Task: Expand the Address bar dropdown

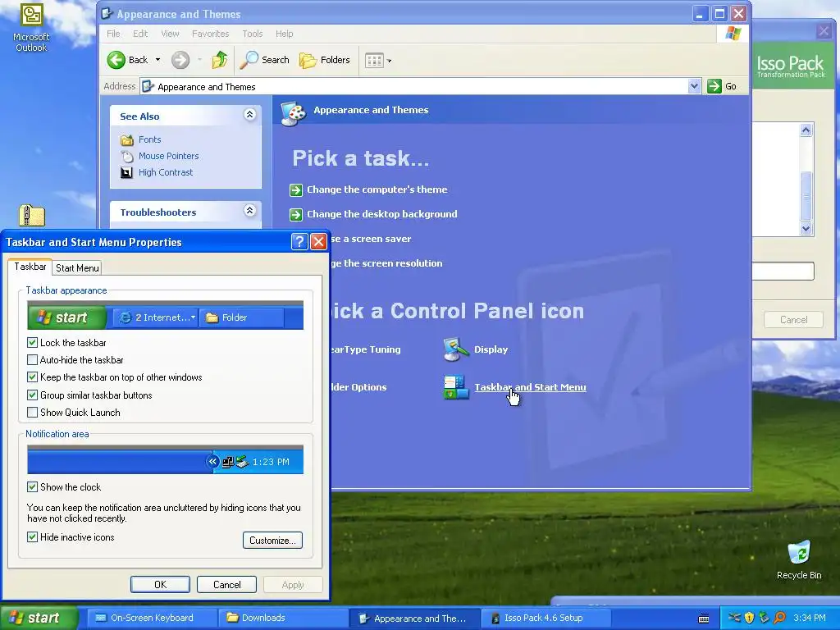Action: tap(694, 86)
